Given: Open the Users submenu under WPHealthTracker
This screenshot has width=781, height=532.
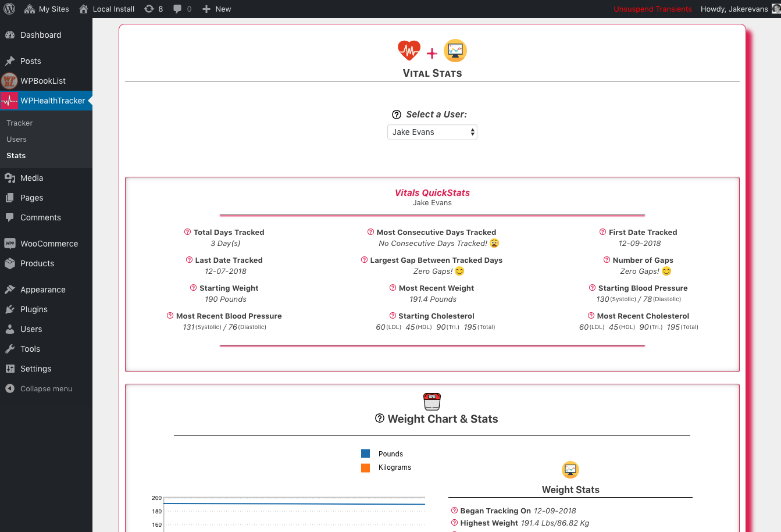Looking at the screenshot, I should 17,140.
